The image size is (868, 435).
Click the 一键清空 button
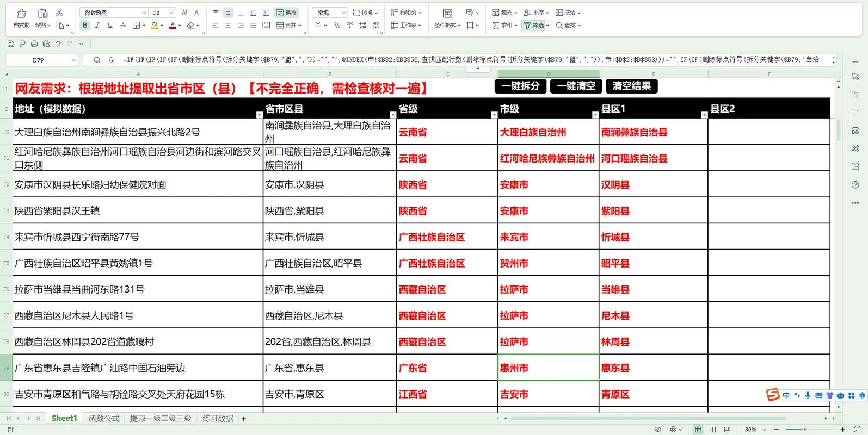[576, 86]
